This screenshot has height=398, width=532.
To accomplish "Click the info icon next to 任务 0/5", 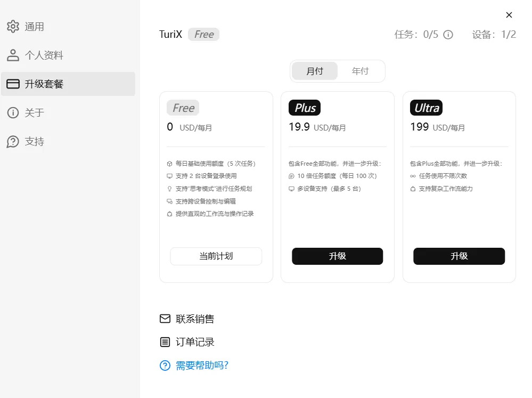I will coord(448,35).
